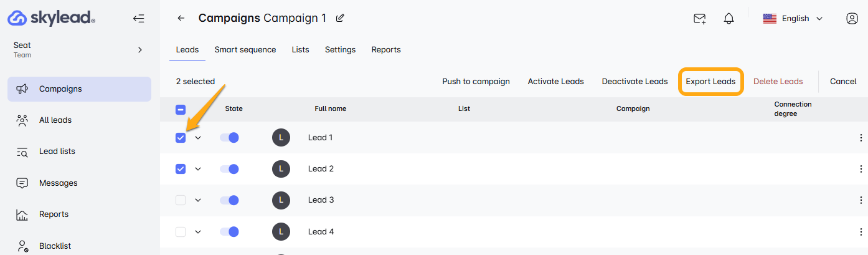Open the mail inbox icon
This screenshot has height=255, width=868.
click(699, 19)
